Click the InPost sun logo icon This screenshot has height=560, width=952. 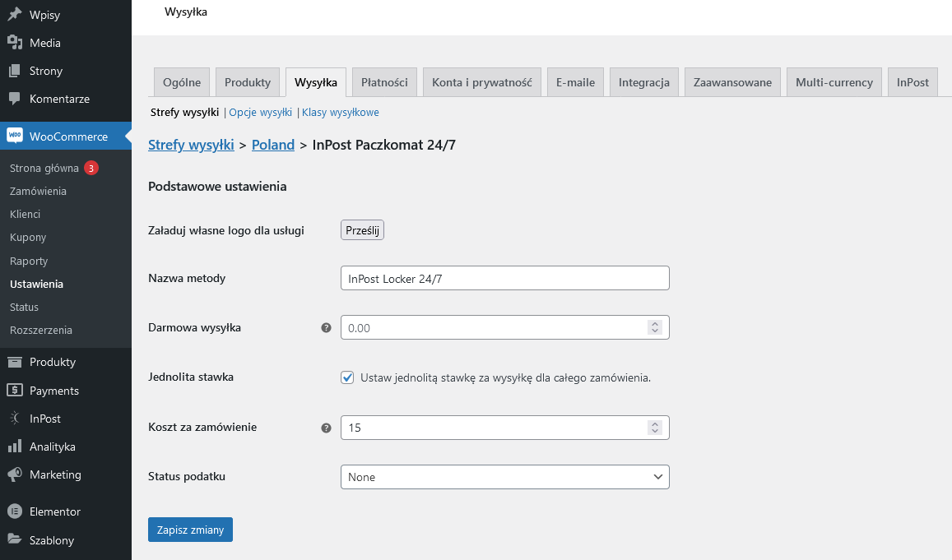(x=15, y=418)
